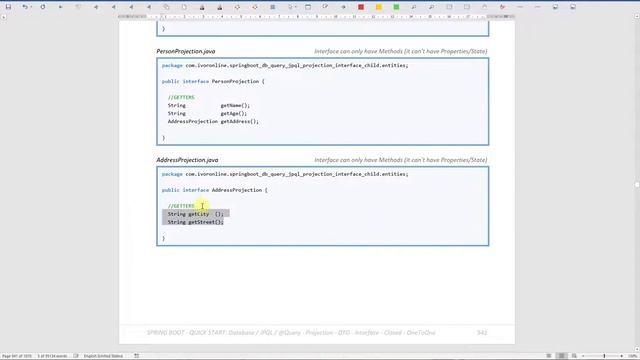
Task: Click the 'SPRING BOOT - QUICK START' footer text
Action: (x=291, y=333)
